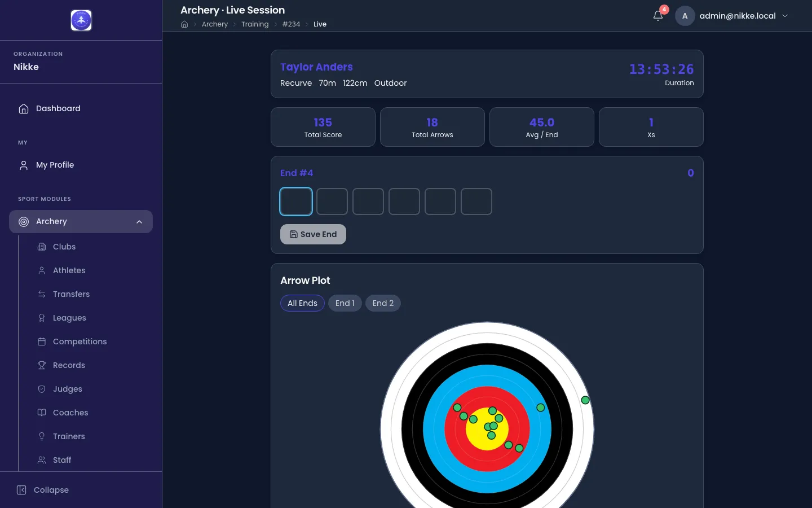Select the End 1 filter tab
Screen dimensions: 812x508
(345, 303)
